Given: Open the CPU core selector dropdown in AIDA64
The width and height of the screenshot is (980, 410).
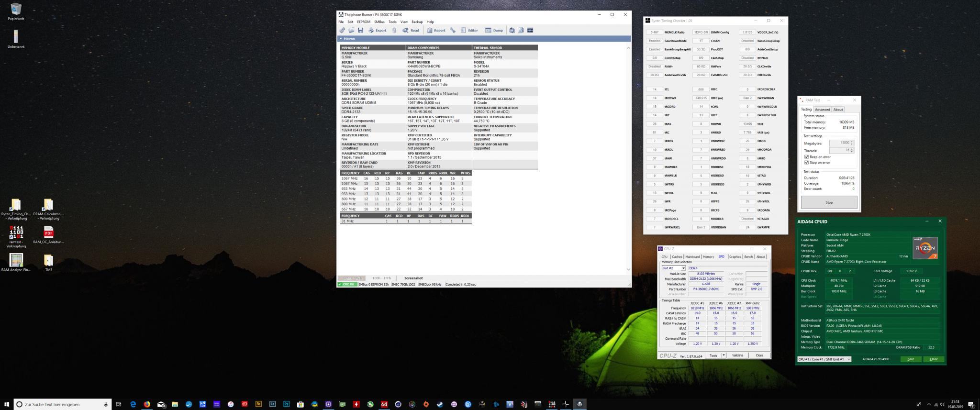Looking at the screenshot, I should pos(824,359).
